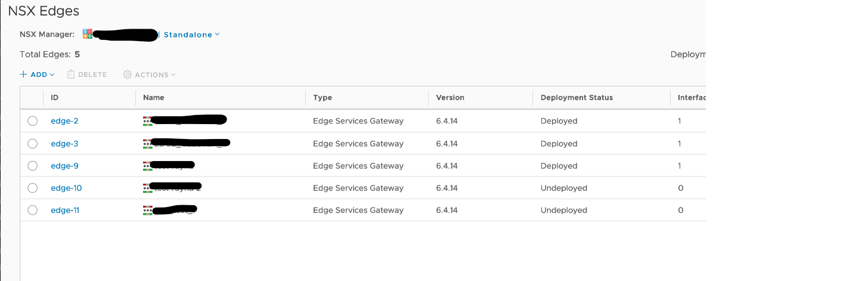
Task: Click the edge status icon in edge-2 row
Action: (x=147, y=121)
